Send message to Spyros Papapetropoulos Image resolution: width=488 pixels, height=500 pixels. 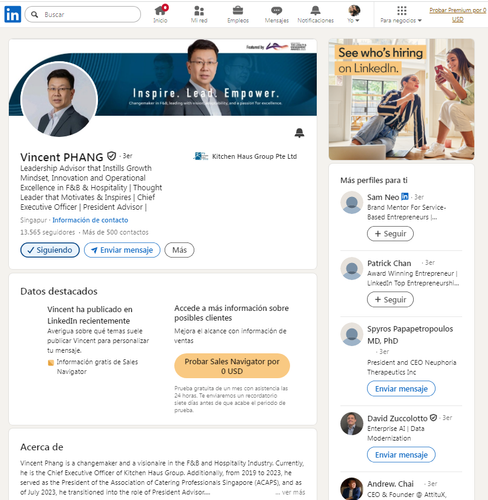(401, 389)
